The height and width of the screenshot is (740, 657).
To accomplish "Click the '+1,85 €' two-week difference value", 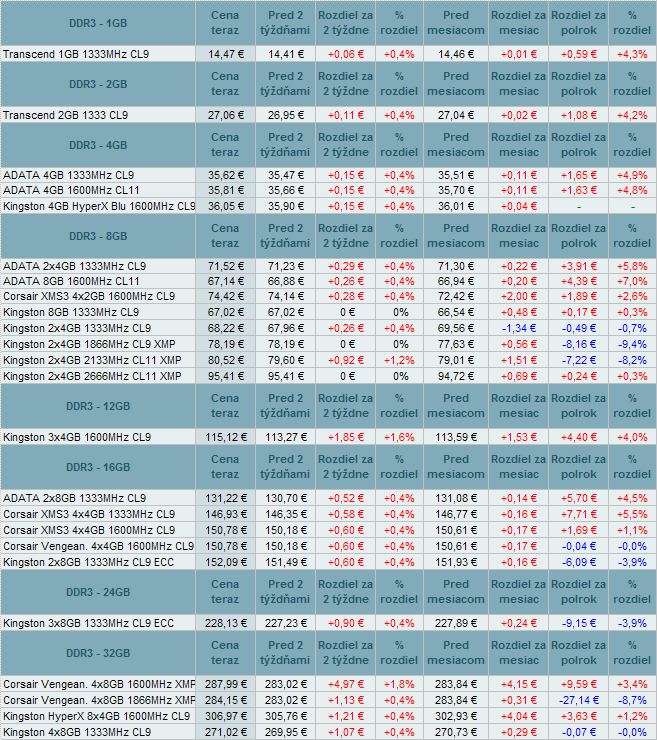I will (346, 437).
